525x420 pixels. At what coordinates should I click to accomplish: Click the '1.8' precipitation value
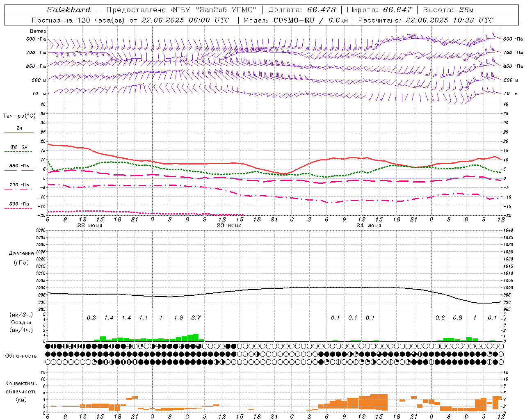point(178,317)
